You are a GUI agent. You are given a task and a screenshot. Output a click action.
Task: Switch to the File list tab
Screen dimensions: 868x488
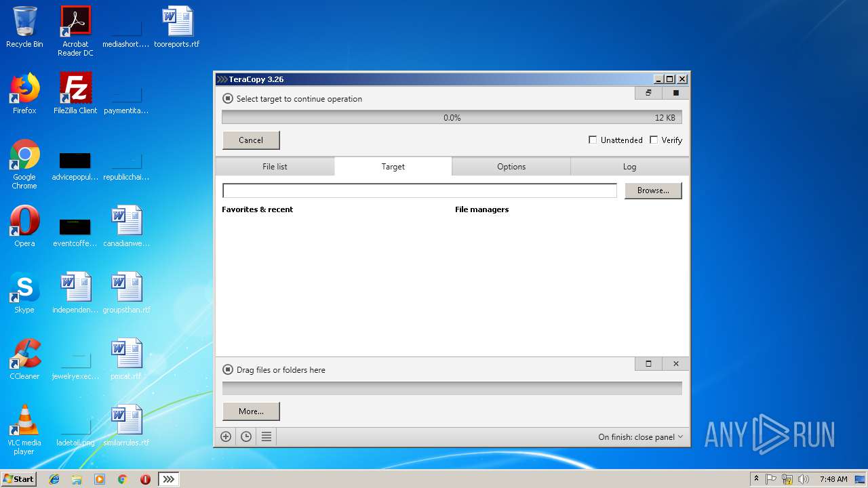click(x=275, y=167)
